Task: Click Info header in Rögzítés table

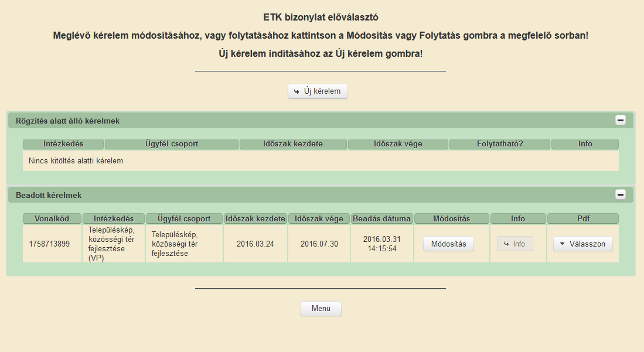Action: pos(585,143)
